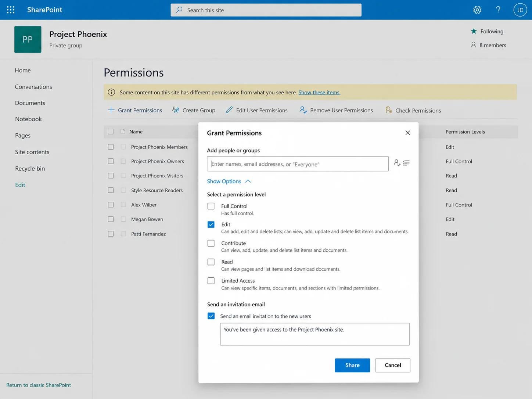This screenshot has width=532, height=399.
Task: Click the Cancel button
Action: (393, 365)
